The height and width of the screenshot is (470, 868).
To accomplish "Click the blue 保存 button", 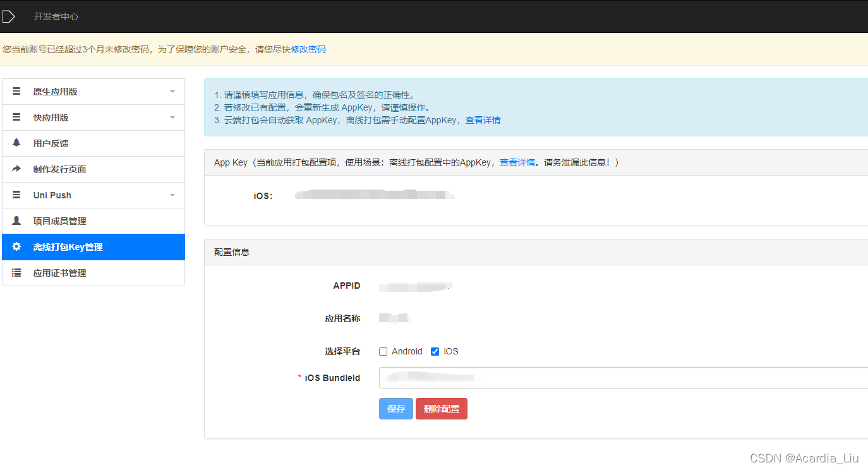I will (396, 409).
